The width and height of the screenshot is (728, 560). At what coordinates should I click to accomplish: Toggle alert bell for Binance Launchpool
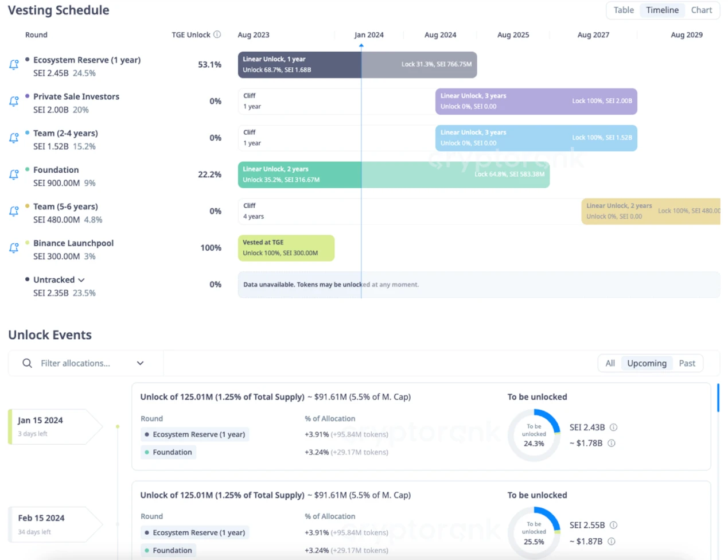pos(14,248)
